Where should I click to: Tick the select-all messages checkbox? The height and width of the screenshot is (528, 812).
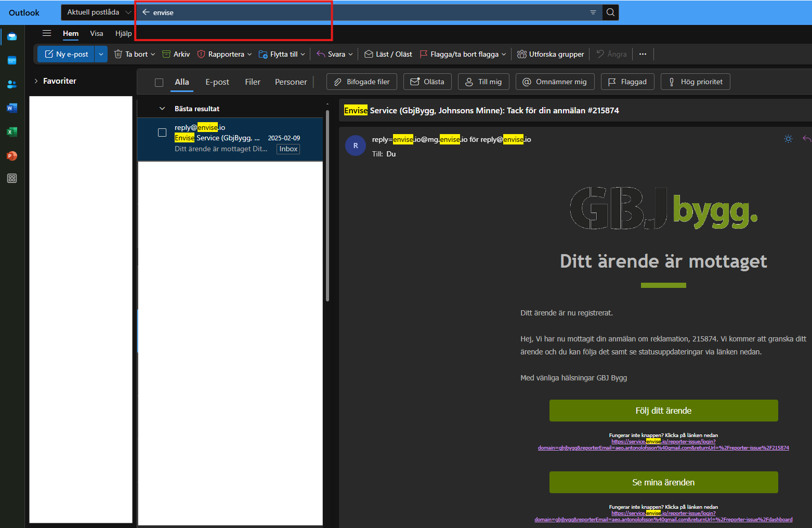coord(159,82)
